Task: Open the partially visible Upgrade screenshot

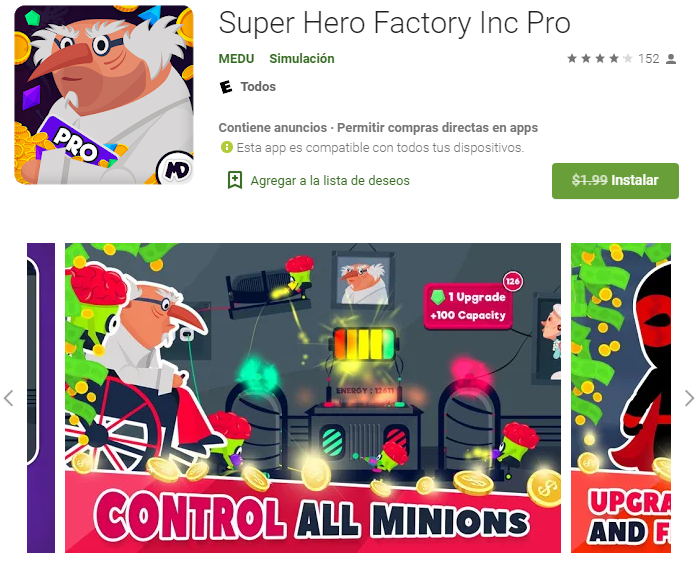Action: click(621, 398)
